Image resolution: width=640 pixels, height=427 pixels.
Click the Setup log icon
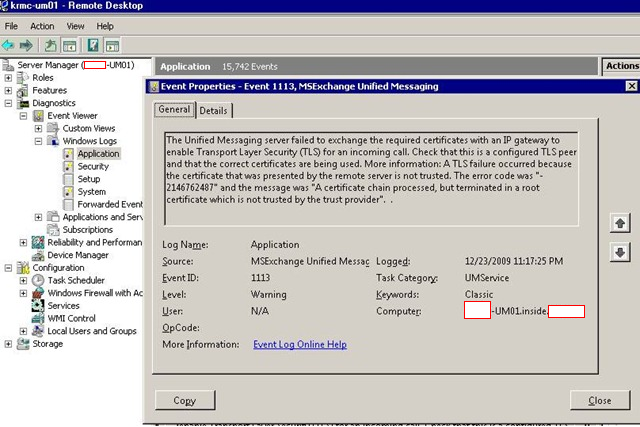(69, 179)
